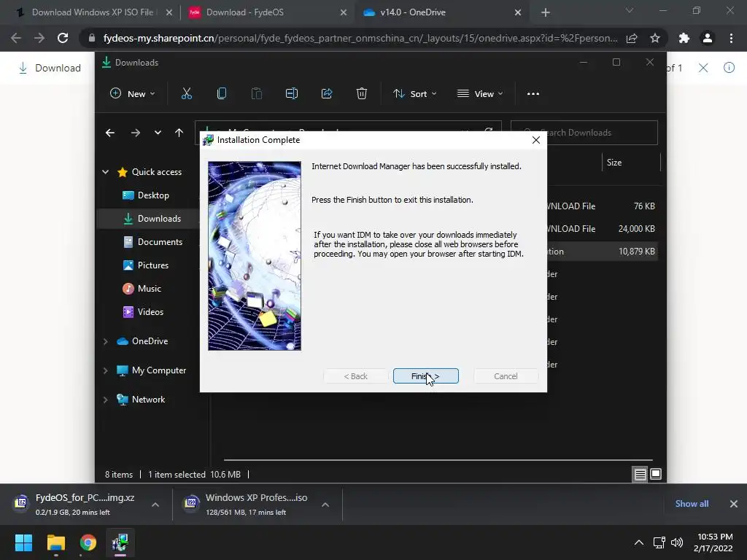Viewport: 747px width, 560px height.
Task: Open the Sort dropdown menu
Action: coord(414,94)
